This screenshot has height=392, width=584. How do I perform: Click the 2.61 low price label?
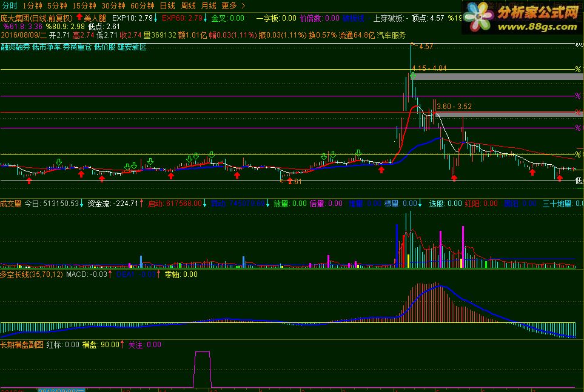295,182
